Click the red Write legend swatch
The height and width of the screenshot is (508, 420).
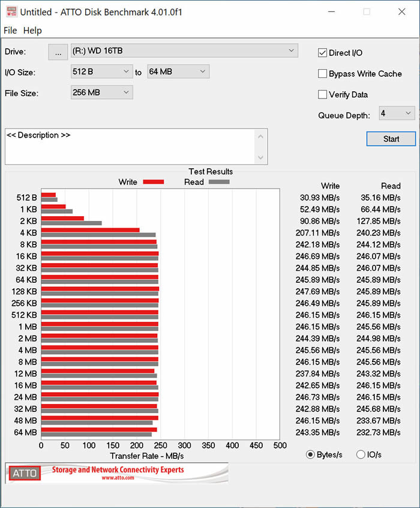click(x=154, y=182)
